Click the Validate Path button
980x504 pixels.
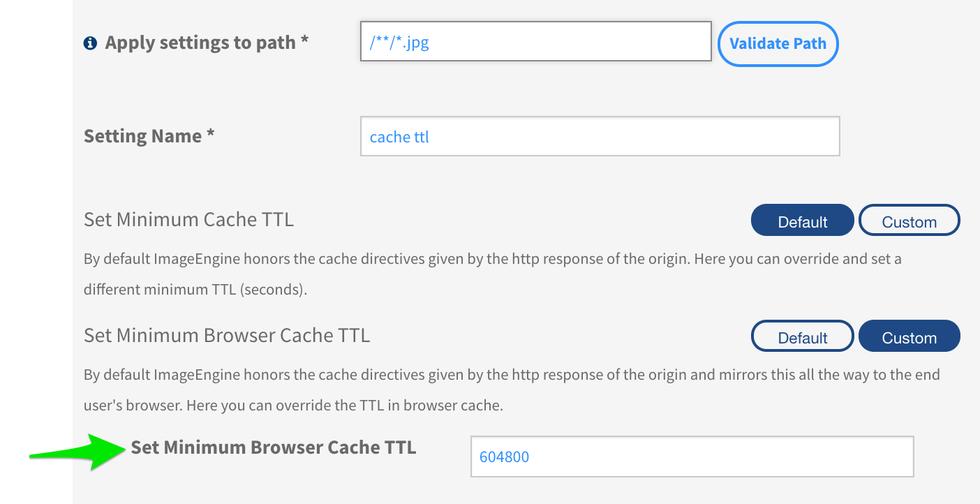pyautogui.click(x=778, y=43)
